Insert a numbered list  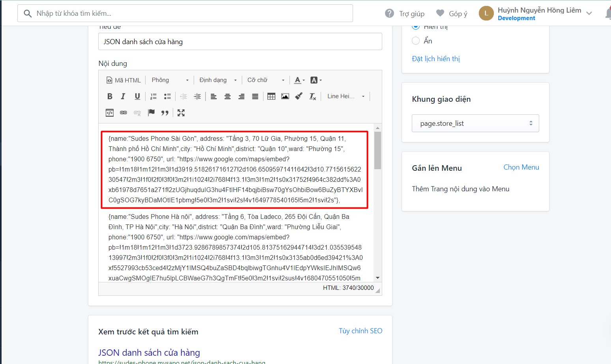click(x=153, y=96)
